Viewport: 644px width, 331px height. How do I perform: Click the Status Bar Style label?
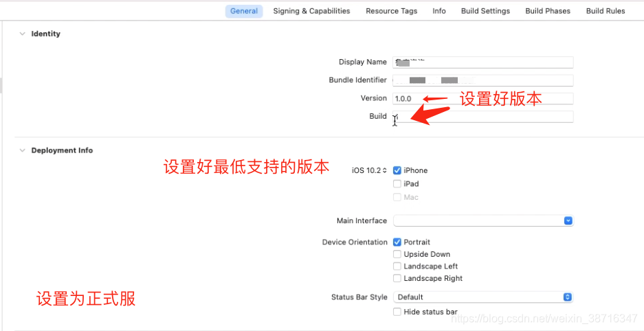tap(359, 297)
